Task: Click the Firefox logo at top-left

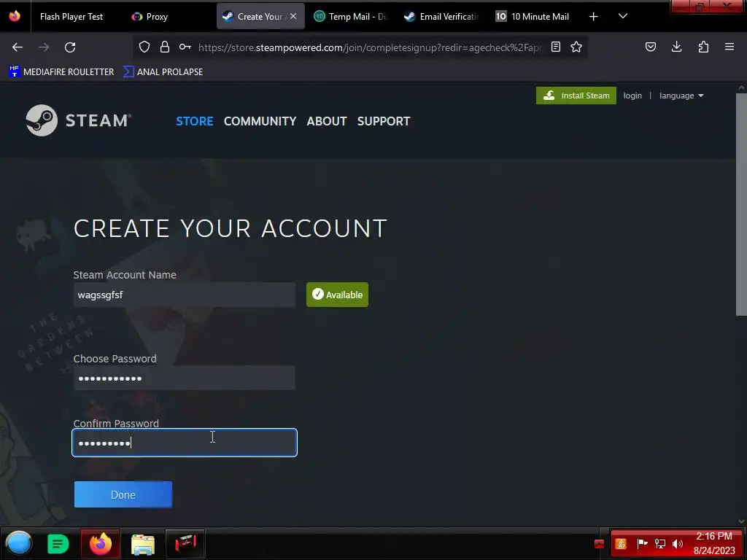Action: 15,16
